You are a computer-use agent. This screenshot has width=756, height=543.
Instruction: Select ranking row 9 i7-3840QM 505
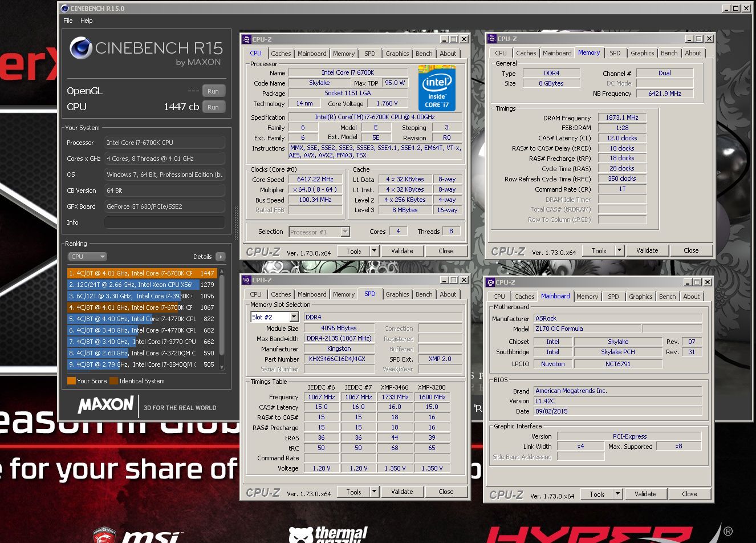coord(141,364)
